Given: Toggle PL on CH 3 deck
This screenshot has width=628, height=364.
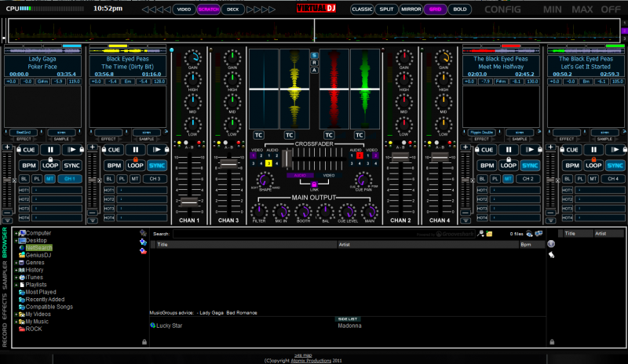Looking at the screenshot, I should click(122, 179).
